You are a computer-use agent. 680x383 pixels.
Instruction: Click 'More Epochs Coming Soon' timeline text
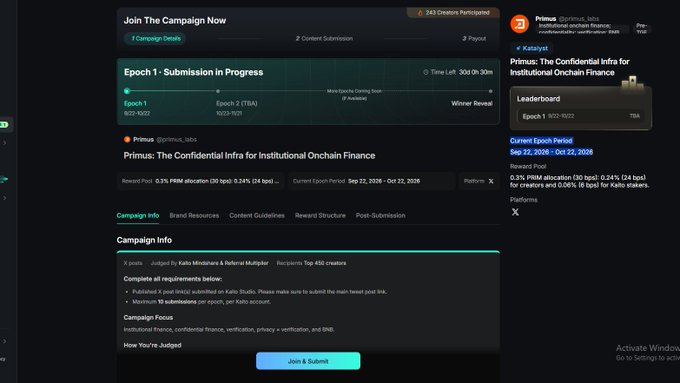click(354, 92)
